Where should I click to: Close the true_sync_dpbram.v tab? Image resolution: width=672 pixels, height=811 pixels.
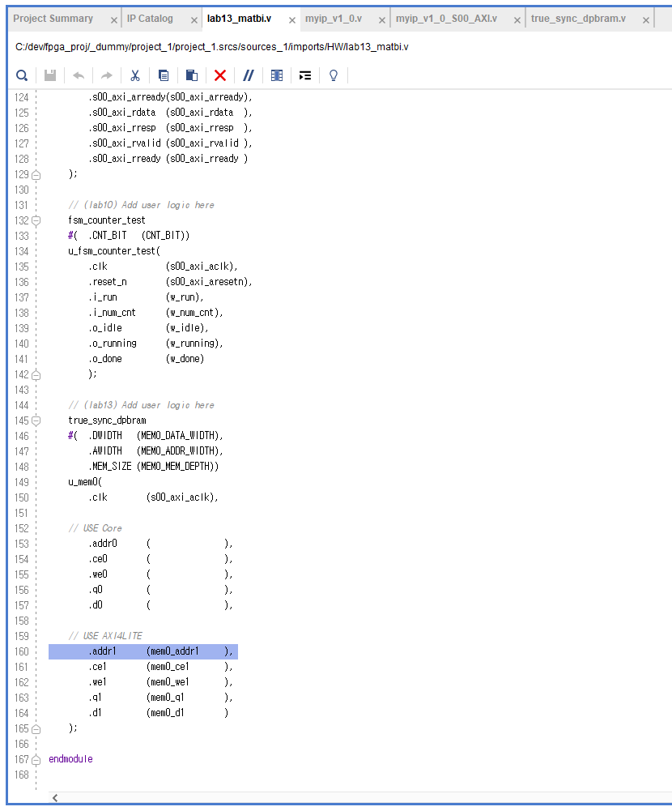[x=645, y=20]
